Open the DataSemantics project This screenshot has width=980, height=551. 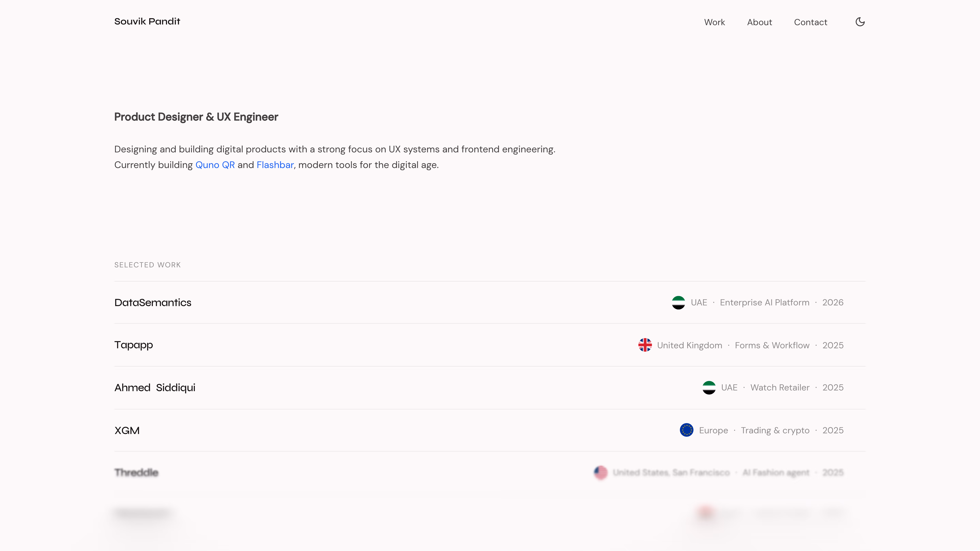pyautogui.click(x=490, y=303)
